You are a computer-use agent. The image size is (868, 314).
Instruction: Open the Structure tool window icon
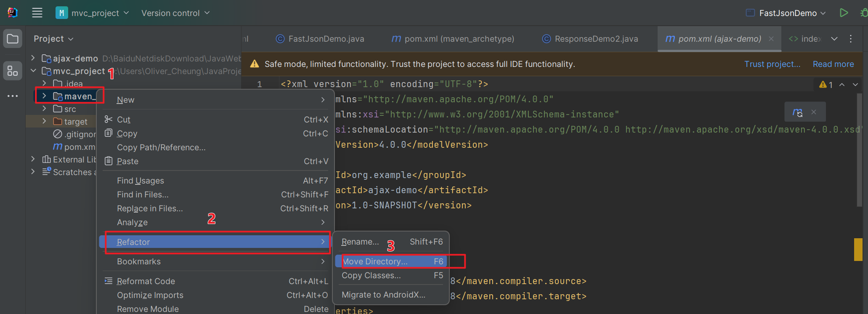[13, 70]
